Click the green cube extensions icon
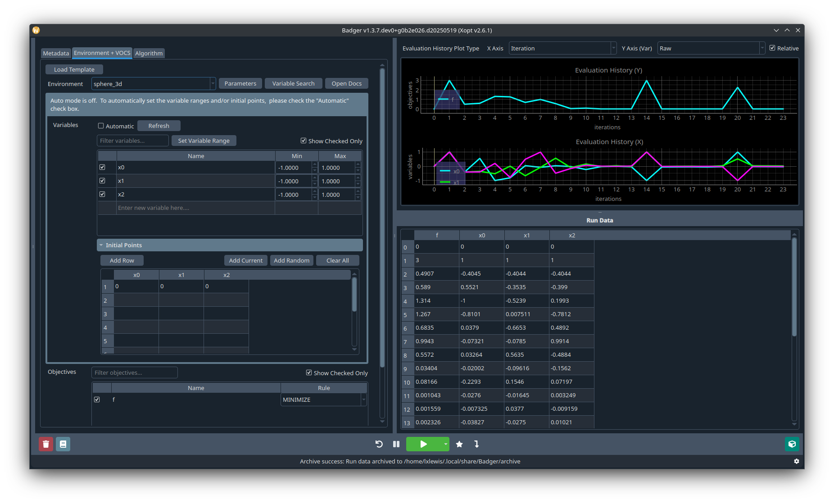Image resolution: width=834 pixels, height=504 pixels. pyautogui.click(x=792, y=444)
